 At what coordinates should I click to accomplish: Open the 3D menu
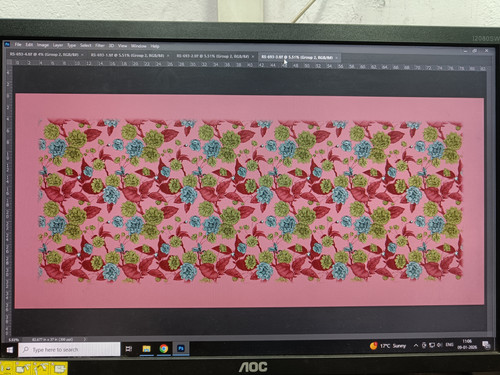pyautogui.click(x=111, y=45)
